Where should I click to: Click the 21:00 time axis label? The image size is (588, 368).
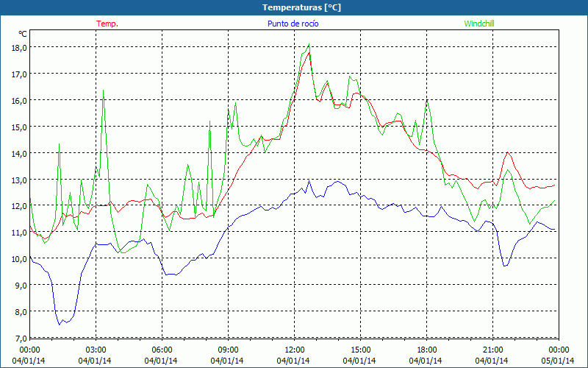point(492,350)
